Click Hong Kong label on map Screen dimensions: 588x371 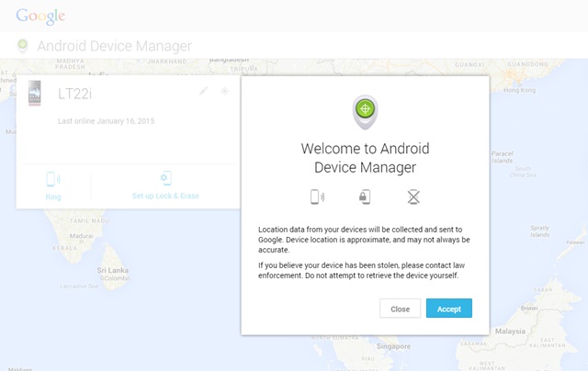click(x=519, y=90)
